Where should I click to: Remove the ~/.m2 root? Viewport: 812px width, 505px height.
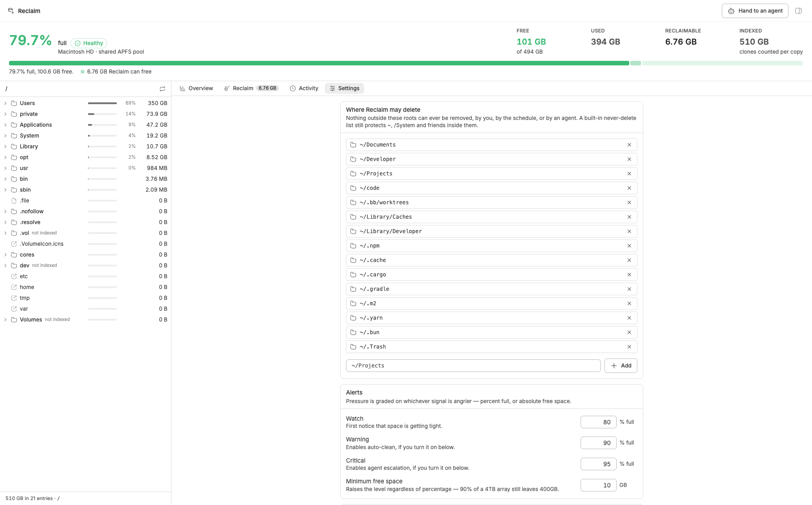(x=629, y=303)
